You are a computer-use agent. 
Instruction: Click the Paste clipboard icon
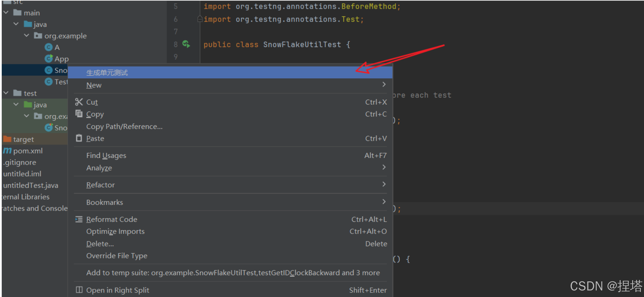tap(79, 138)
